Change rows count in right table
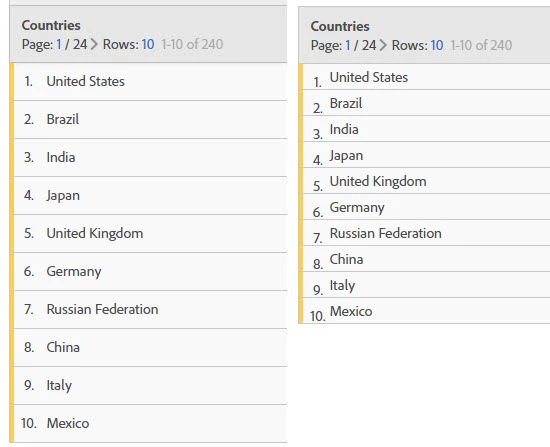Image resolution: width=550 pixels, height=447 pixels. [x=437, y=45]
